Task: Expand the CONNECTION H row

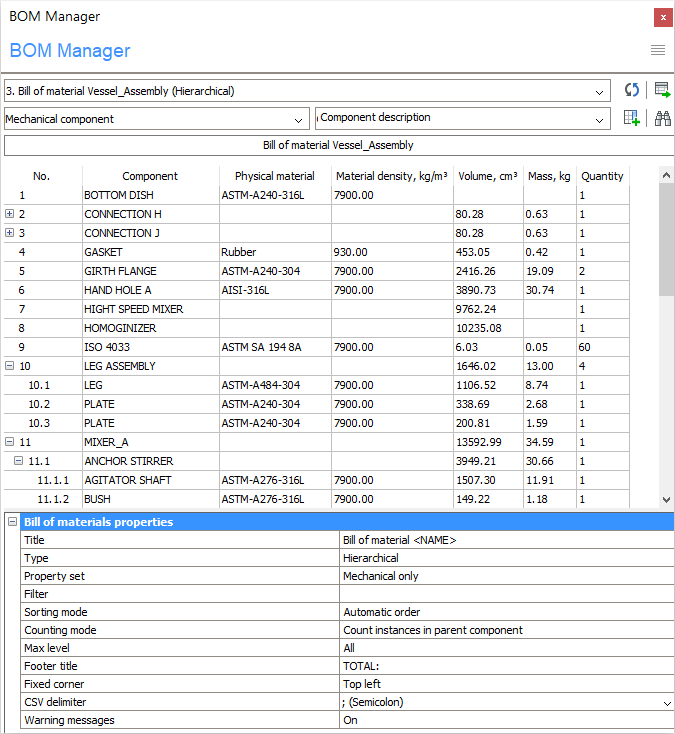Action: pyautogui.click(x=10, y=214)
